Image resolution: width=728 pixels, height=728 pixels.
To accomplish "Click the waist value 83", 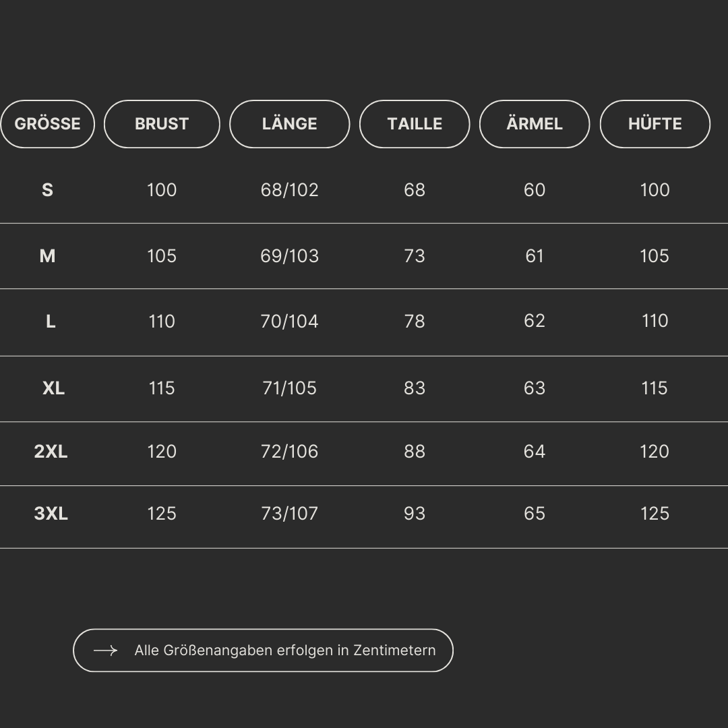I will tap(415, 388).
